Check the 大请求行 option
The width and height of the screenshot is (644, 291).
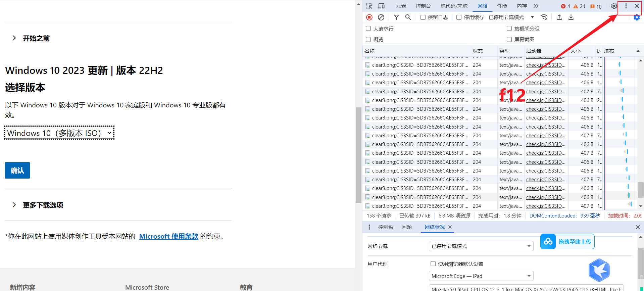click(x=368, y=29)
